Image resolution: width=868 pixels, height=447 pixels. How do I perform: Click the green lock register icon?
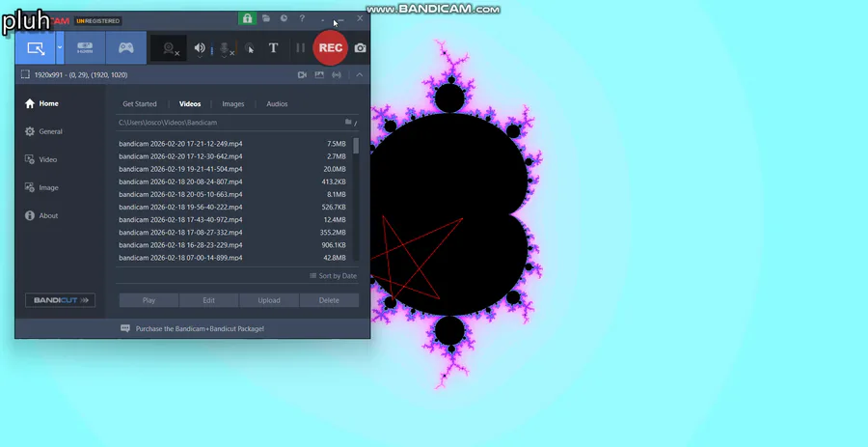click(247, 18)
